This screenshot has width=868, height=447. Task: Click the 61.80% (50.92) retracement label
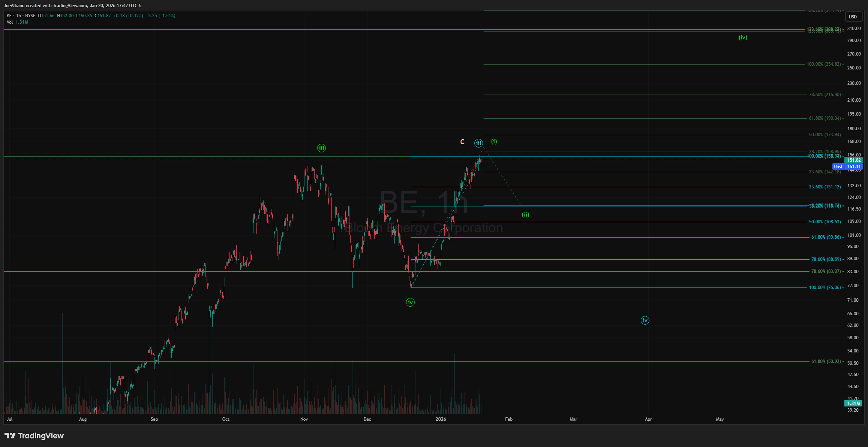(826, 361)
